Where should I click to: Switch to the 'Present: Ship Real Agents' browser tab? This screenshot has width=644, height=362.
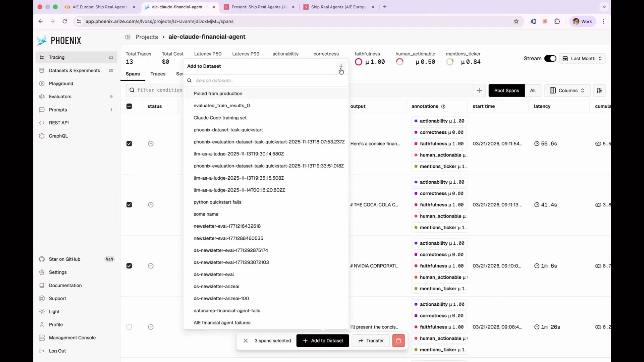click(x=259, y=7)
